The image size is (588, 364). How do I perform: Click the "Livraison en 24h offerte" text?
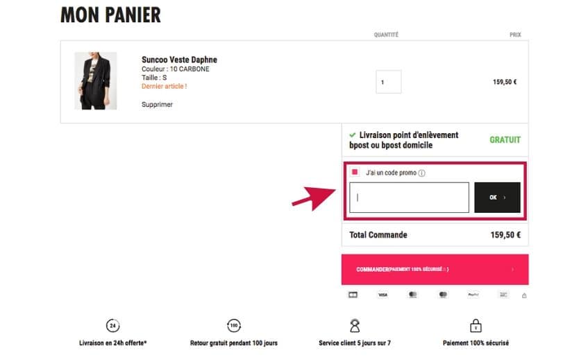click(113, 343)
